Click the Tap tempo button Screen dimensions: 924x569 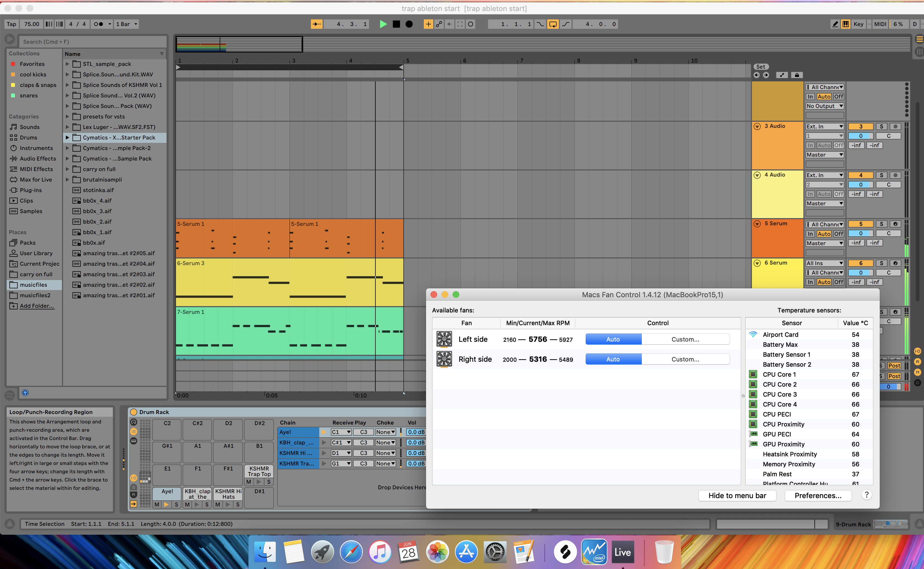[x=12, y=24]
